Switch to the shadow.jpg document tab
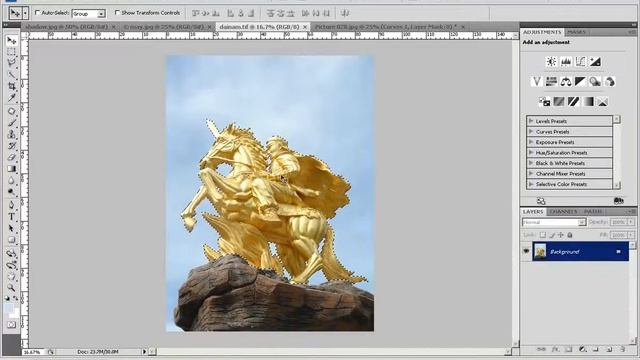This screenshot has width=640, height=360. (71, 27)
